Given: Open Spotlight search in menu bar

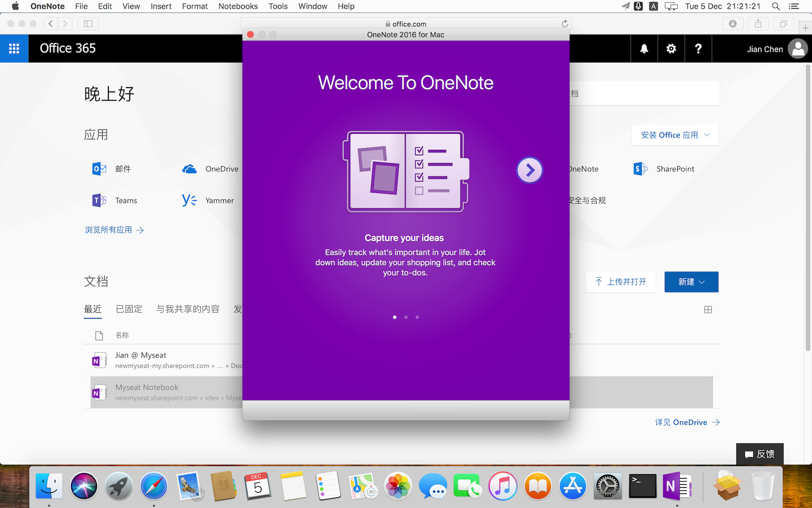Looking at the screenshot, I should (x=776, y=6).
